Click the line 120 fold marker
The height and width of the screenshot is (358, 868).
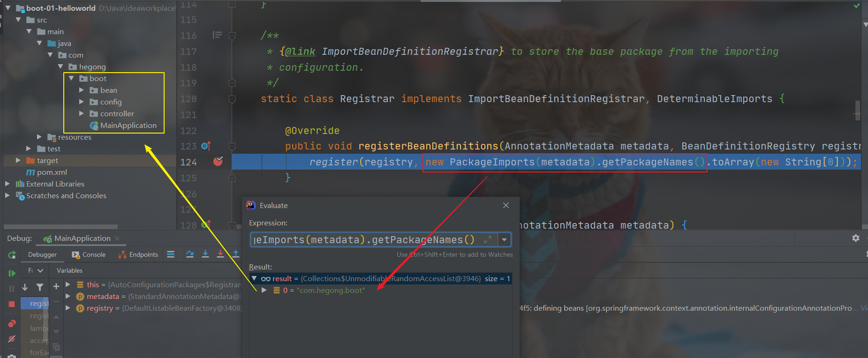coord(232,99)
